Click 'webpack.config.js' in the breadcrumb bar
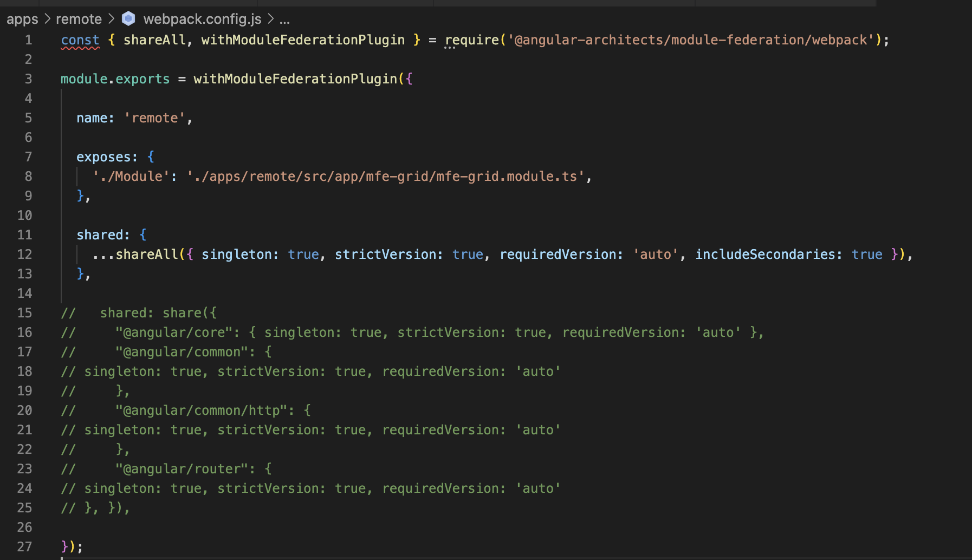The image size is (972, 560). (x=203, y=19)
